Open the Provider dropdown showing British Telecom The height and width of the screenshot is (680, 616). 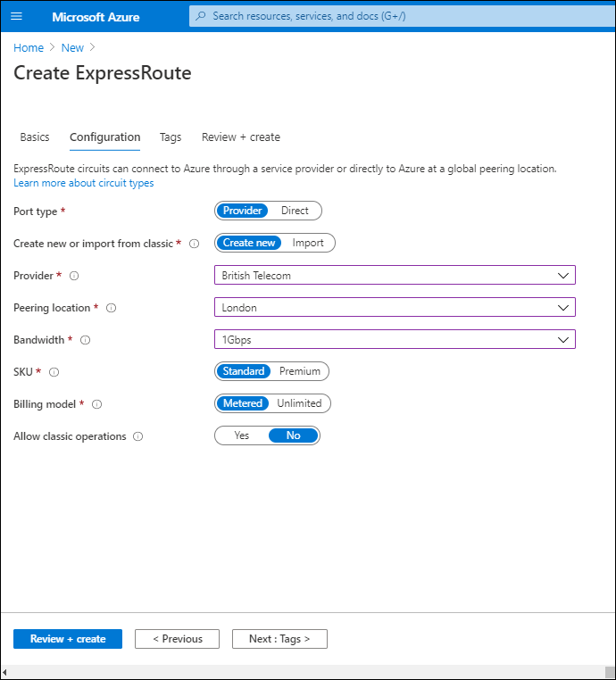point(395,276)
